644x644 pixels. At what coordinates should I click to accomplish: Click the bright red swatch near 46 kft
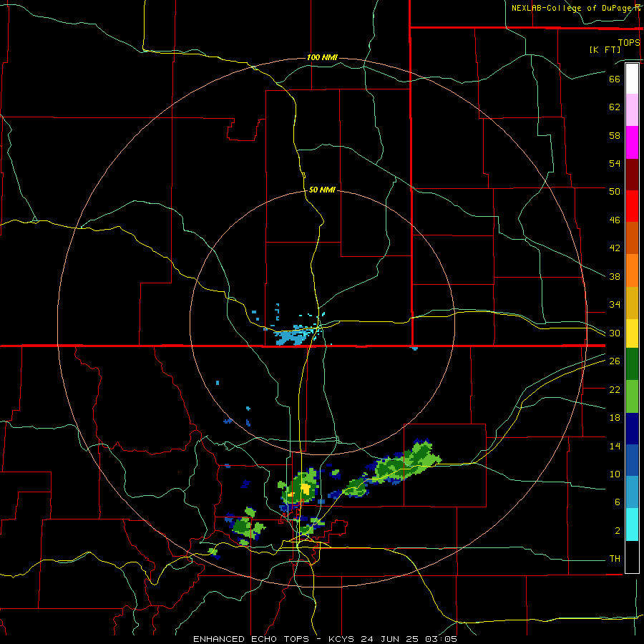(x=632, y=206)
